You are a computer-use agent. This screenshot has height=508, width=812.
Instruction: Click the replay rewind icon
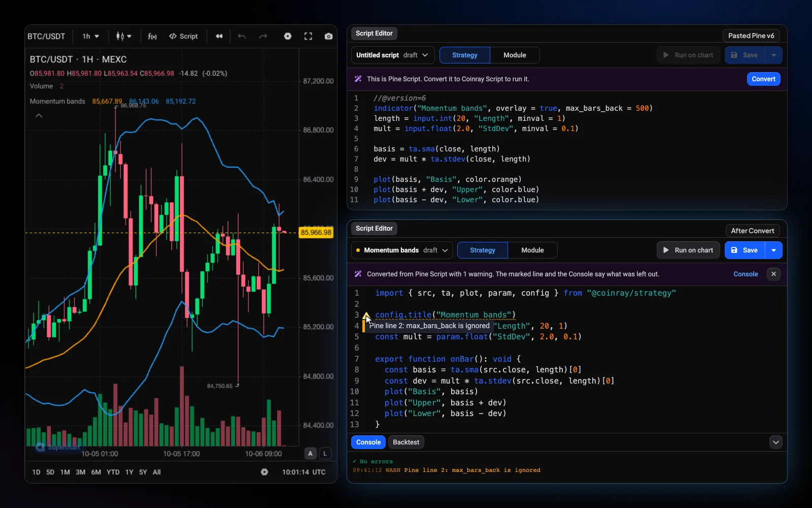click(x=219, y=36)
